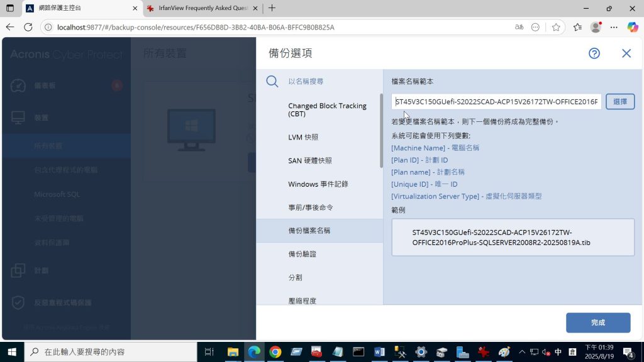Insert [Machine Name] variable link

pos(414,148)
